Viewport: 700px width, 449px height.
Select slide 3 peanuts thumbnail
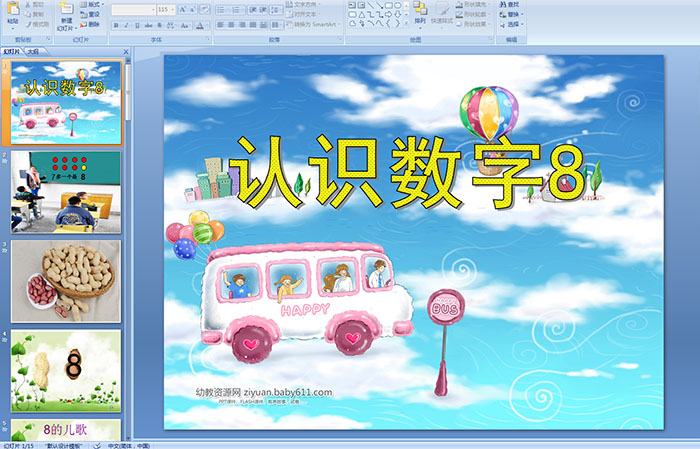[66, 281]
